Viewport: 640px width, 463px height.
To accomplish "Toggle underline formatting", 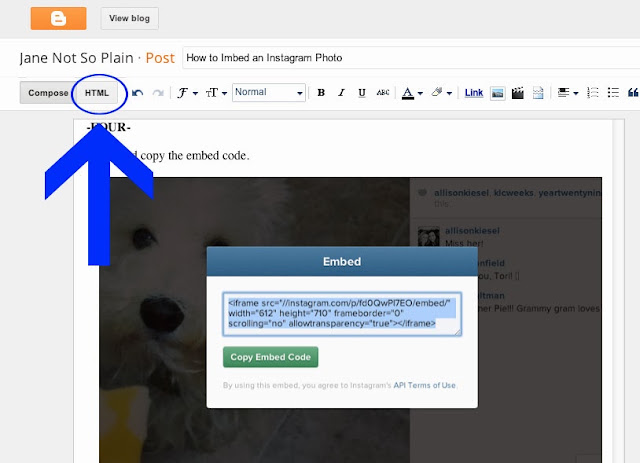I will (x=362, y=93).
